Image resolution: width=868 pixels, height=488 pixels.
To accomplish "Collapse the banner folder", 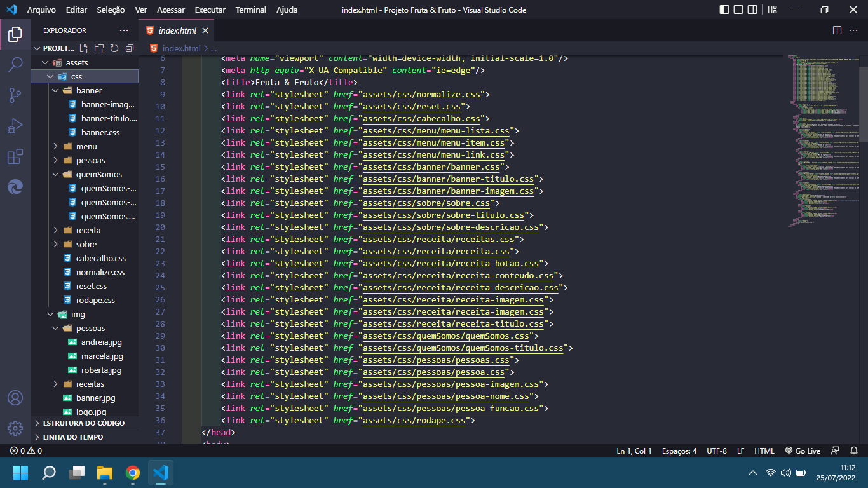I will [84, 90].
